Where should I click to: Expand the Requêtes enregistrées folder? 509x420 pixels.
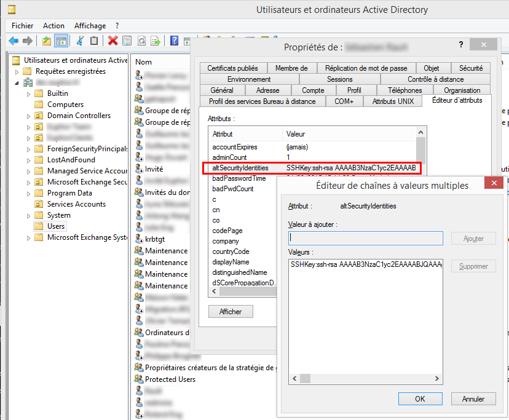(x=17, y=71)
